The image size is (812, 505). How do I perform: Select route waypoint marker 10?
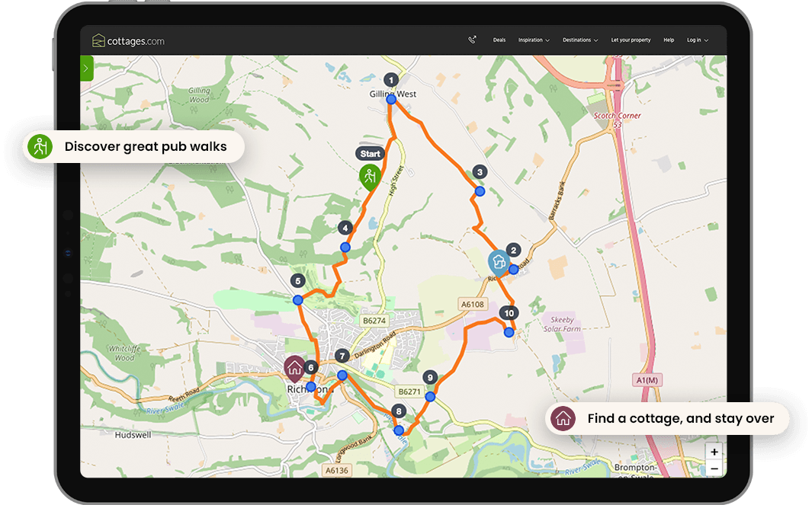[509, 313]
